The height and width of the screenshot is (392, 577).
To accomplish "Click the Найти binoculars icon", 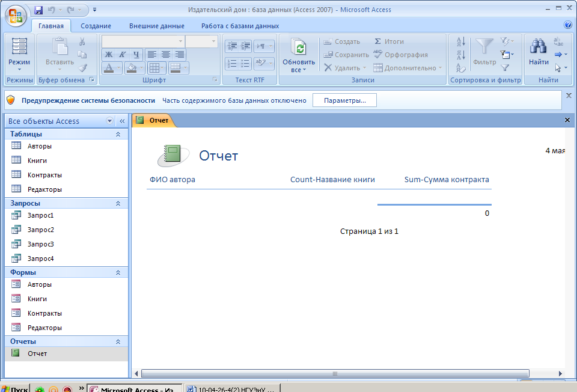I will point(539,47).
